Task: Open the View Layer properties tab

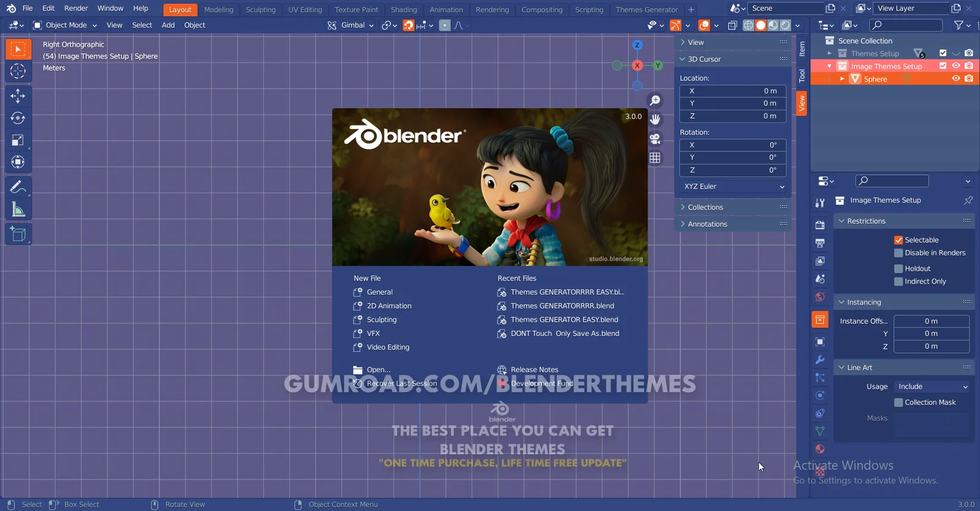Action: [x=820, y=261]
